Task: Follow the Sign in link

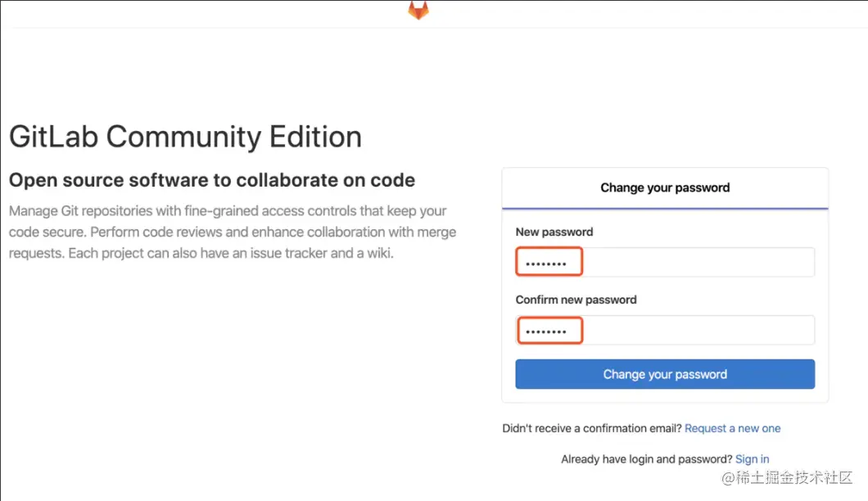Action: (752, 459)
